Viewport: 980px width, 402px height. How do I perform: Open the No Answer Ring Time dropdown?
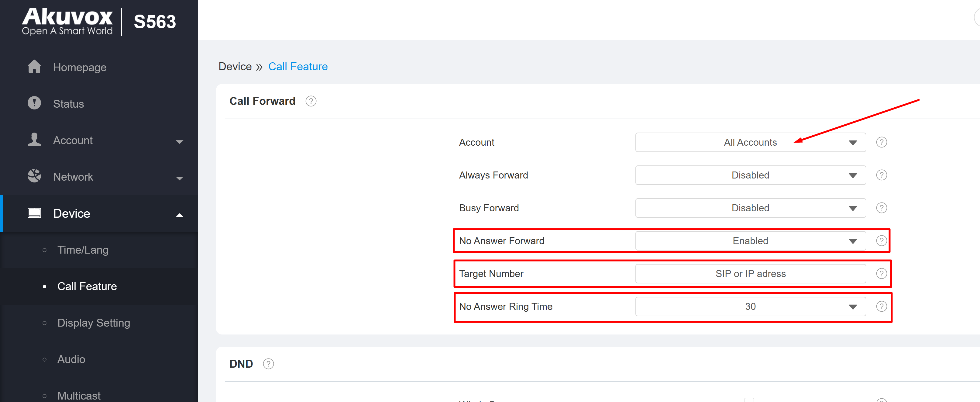click(x=750, y=307)
